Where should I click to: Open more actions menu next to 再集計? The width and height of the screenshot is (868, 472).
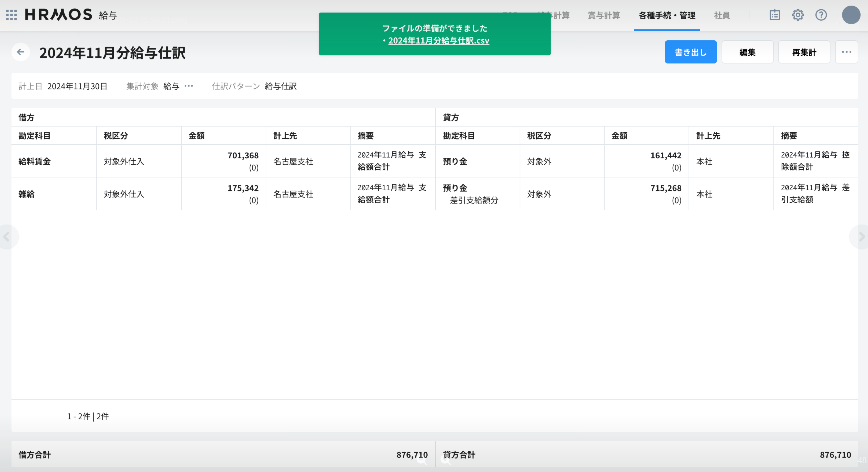846,52
